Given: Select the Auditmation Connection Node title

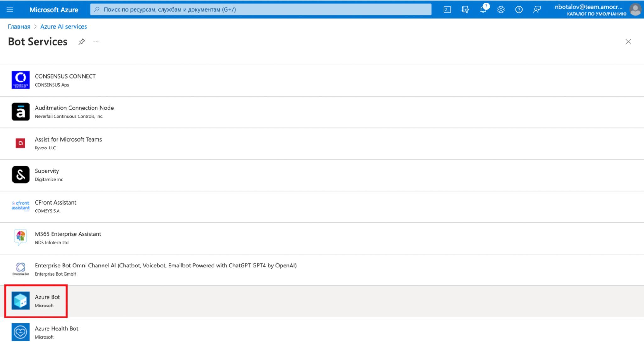Looking at the screenshot, I should click(x=74, y=108).
